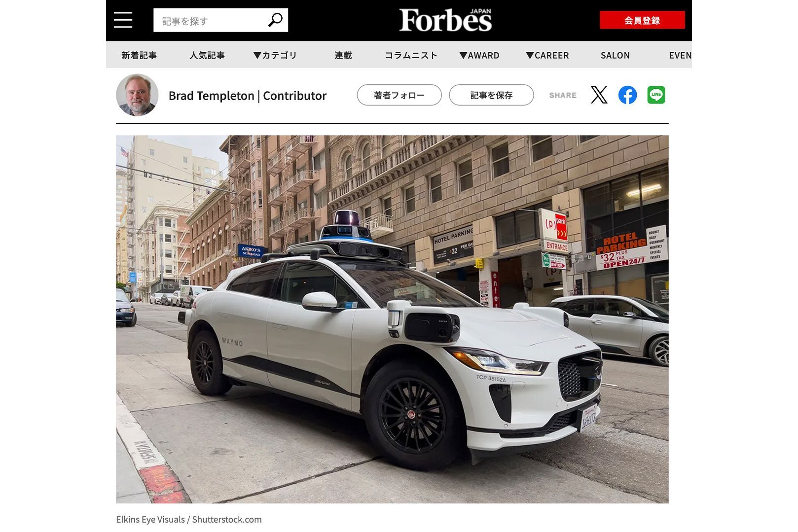Open the Waymo car article image
The image size is (798, 532).
click(392, 319)
